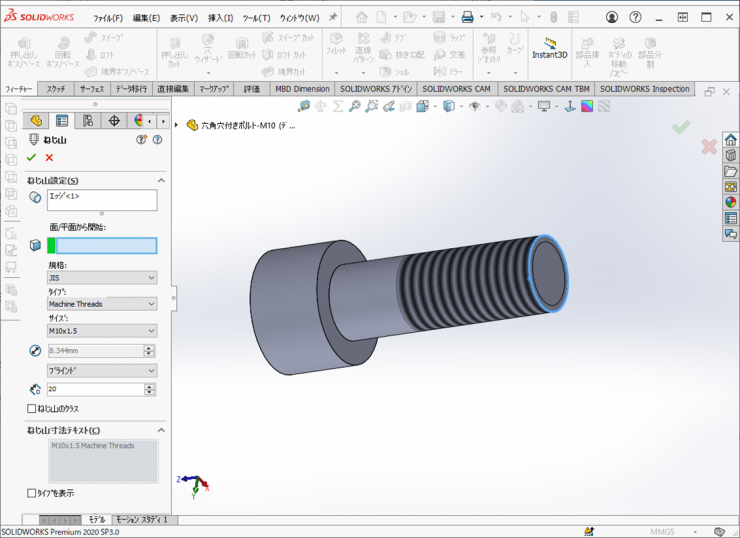Click the Print icon in title toolbar
740x538 pixels.
[467, 17]
